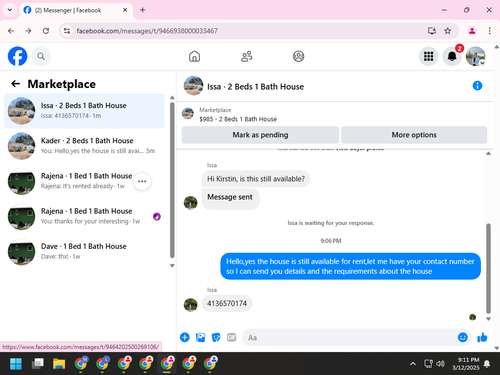Click the listing thumbnail beside Marketplace label
The image size is (500, 375).
(188, 114)
